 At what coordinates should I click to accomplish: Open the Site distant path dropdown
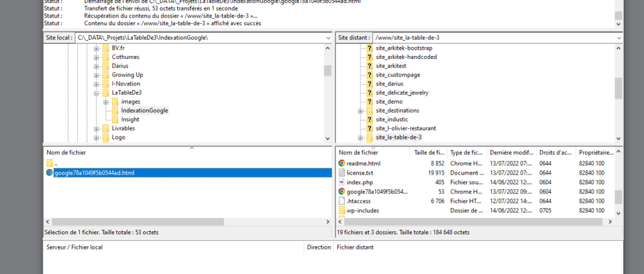click(x=619, y=38)
